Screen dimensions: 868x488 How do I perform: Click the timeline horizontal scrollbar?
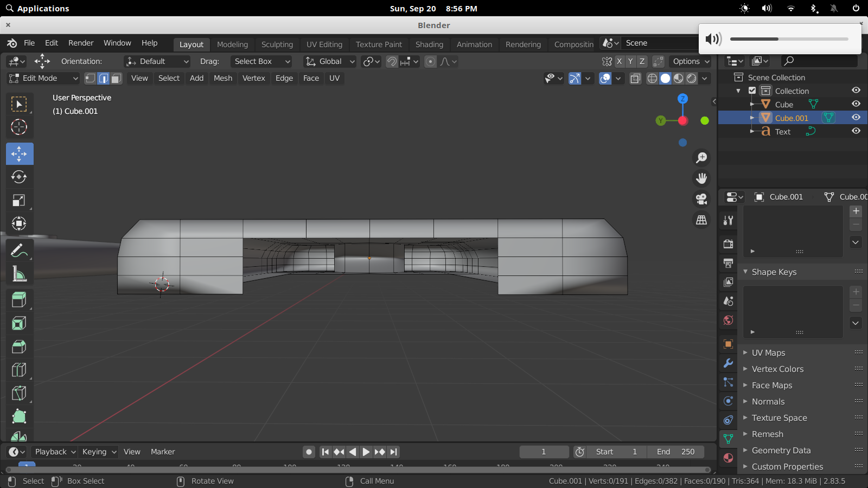pyautogui.click(x=358, y=470)
